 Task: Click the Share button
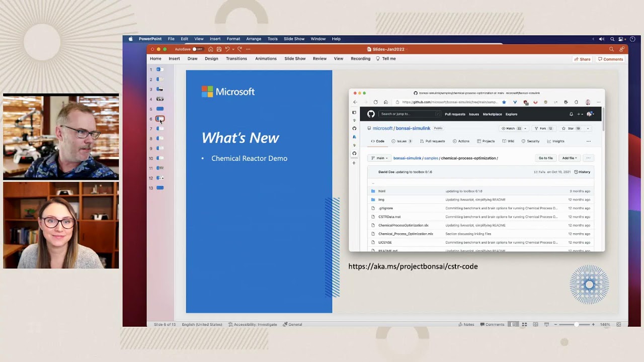[x=582, y=59]
